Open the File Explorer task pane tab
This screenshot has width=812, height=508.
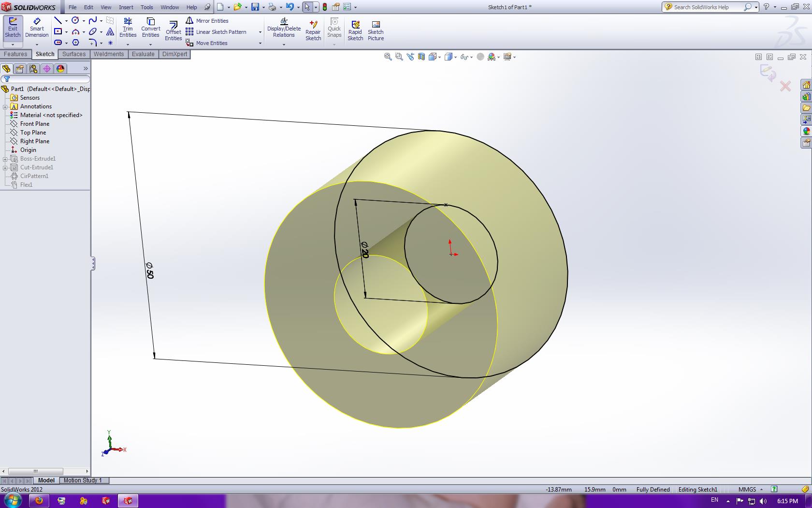806,108
